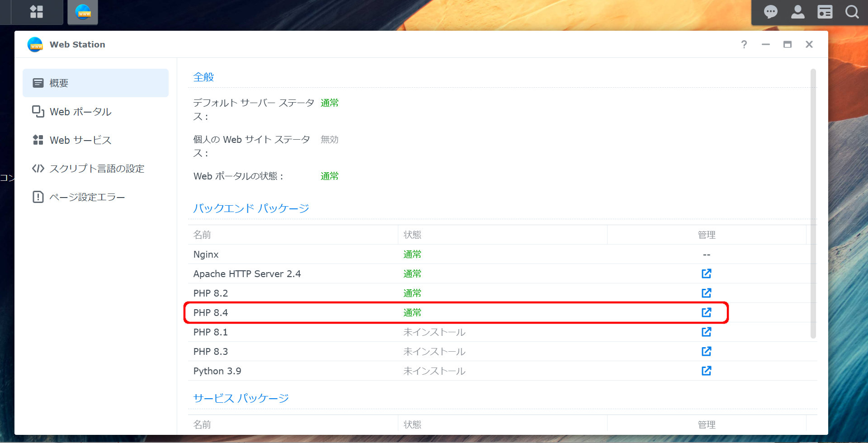
Task: Open the widgets panel icon
Action: click(825, 12)
